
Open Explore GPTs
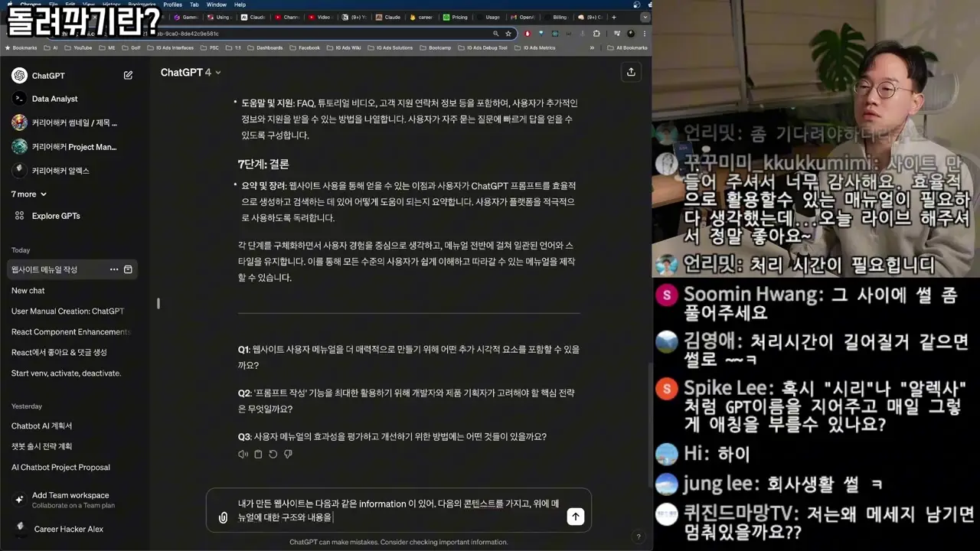tap(47, 216)
